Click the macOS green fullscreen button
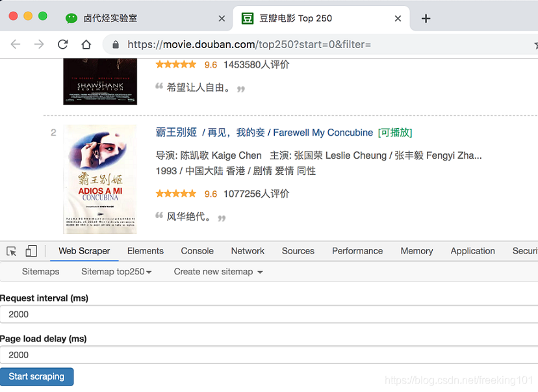 (43, 16)
